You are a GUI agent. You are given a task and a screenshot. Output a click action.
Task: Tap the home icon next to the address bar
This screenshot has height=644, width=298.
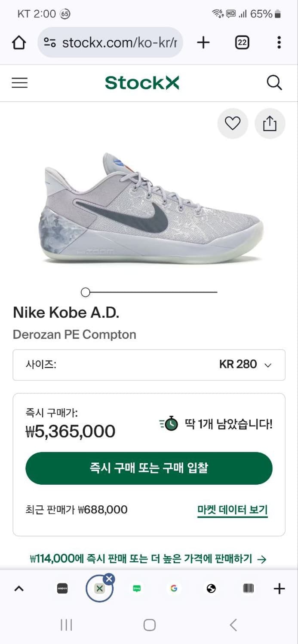tap(18, 43)
